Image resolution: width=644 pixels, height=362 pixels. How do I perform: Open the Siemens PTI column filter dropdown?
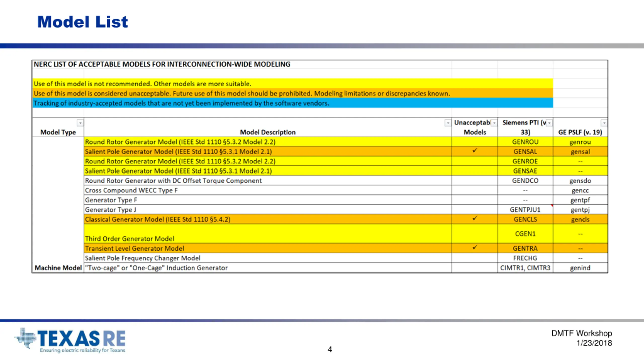click(549, 123)
